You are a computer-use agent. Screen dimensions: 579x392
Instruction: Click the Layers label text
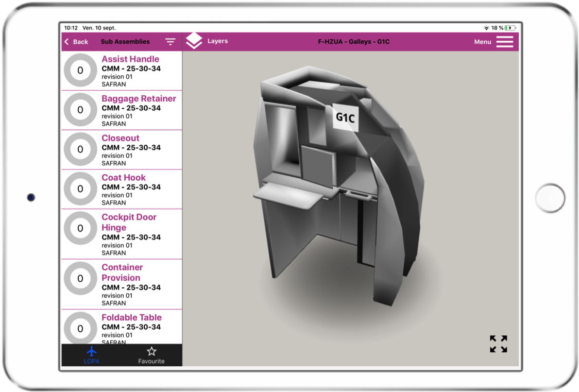coord(217,41)
